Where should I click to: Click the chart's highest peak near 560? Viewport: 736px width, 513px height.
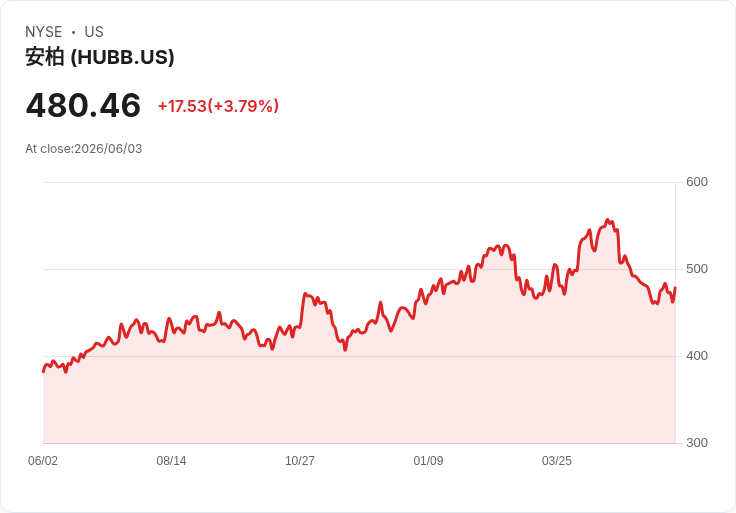(x=607, y=220)
